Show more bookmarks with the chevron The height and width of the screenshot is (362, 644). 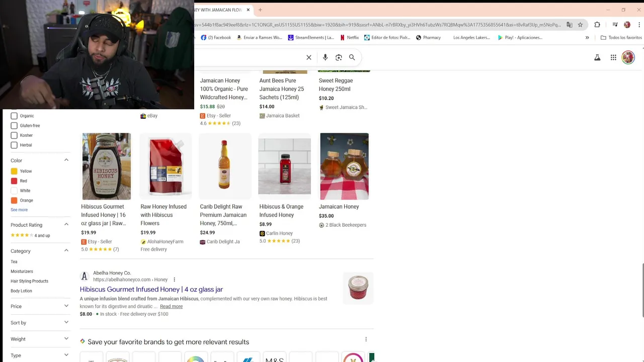587,37
